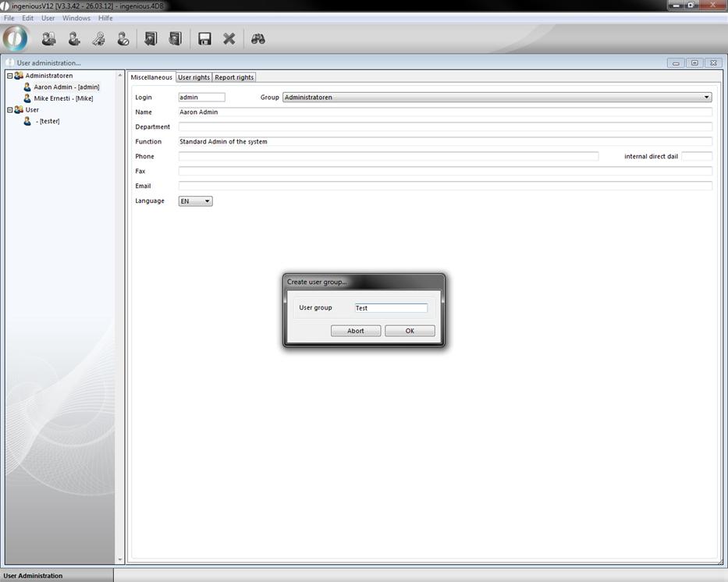Click the blocked user toolbar icon
This screenshot has height=582, width=728.
pos(123,38)
